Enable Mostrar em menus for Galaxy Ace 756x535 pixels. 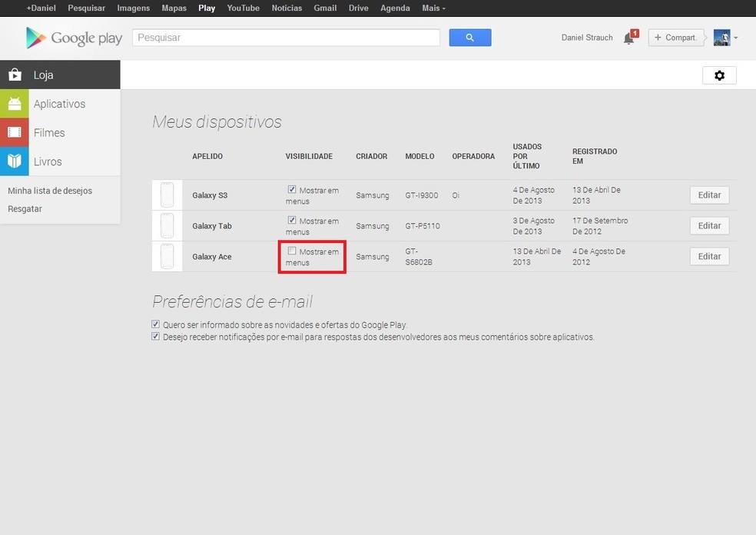(293, 251)
